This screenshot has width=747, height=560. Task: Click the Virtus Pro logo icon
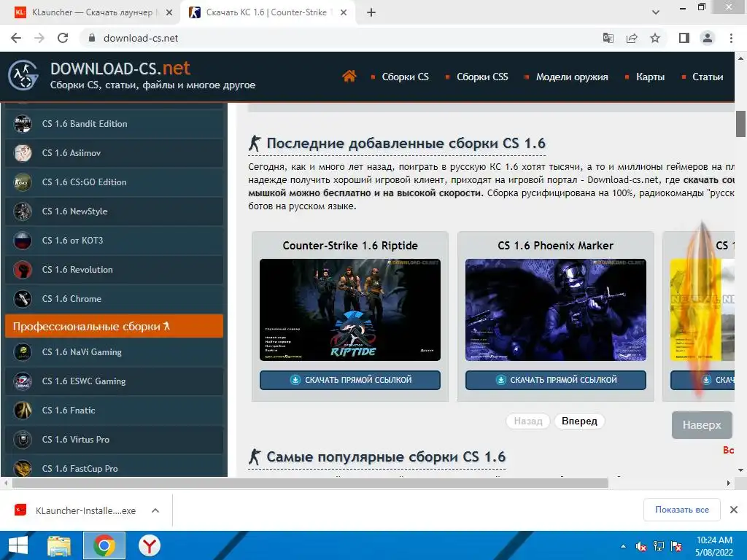pyautogui.click(x=23, y=440)
